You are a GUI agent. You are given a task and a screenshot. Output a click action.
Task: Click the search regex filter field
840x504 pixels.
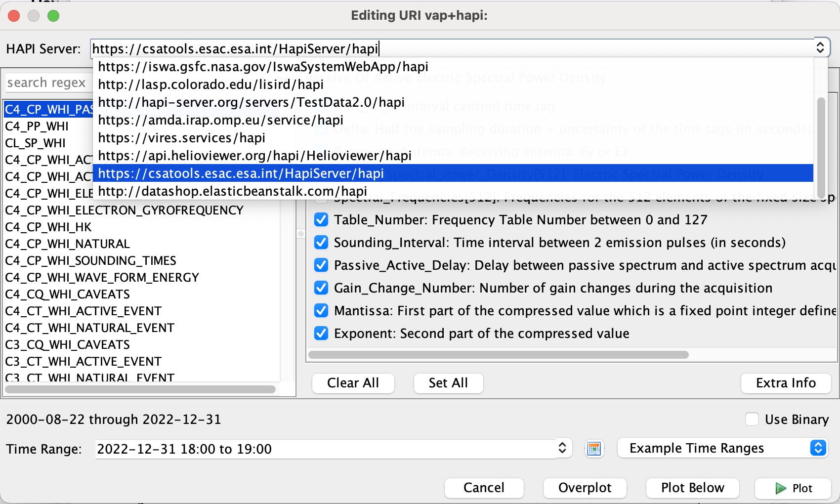[x=48, y=83]
